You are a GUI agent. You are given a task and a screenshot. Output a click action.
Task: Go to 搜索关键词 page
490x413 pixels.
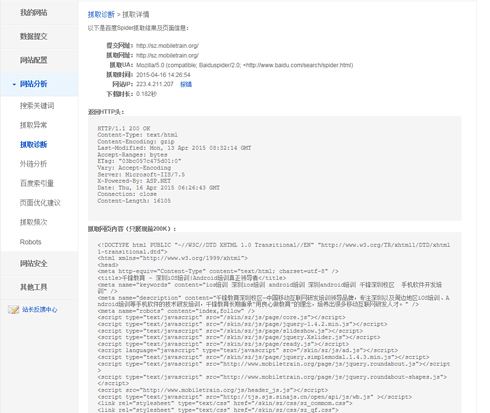coord(37,106)
